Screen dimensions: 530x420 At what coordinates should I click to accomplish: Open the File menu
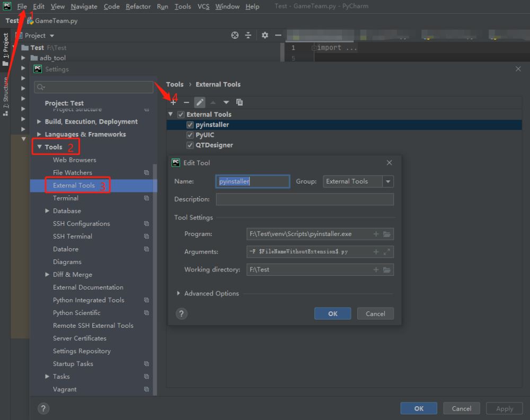click(x=22, y=6)
